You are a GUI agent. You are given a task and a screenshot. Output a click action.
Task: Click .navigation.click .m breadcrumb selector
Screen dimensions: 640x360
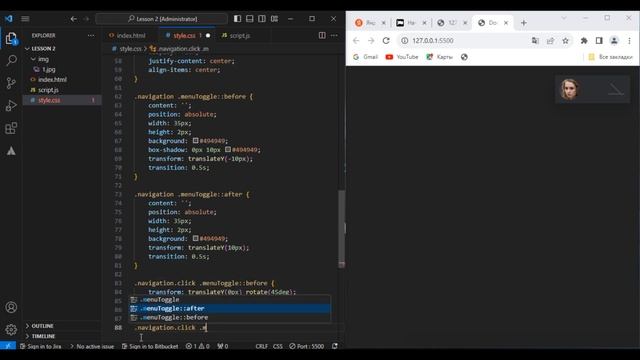coord(183,49)
